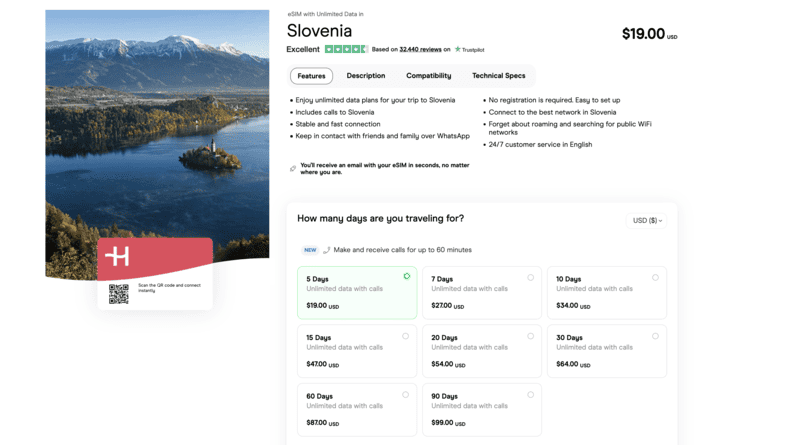This screenshot has height=445, width=800.
Task: Click the red Holafly logo card
Action: click(155, 258)
